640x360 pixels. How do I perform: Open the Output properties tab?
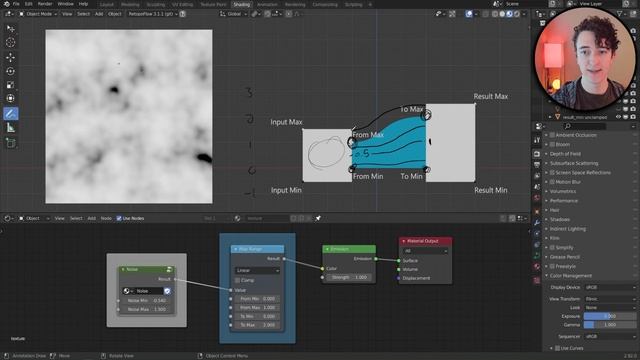coord(537,164)
